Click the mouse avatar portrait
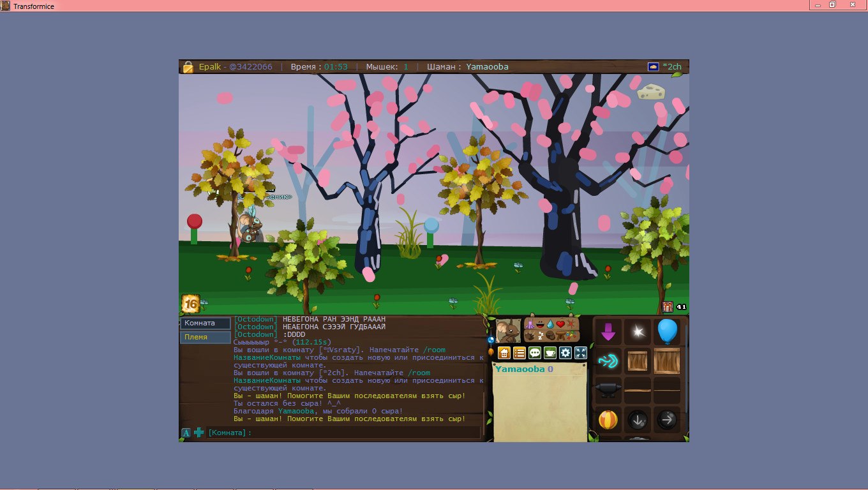 pos(509,330)
